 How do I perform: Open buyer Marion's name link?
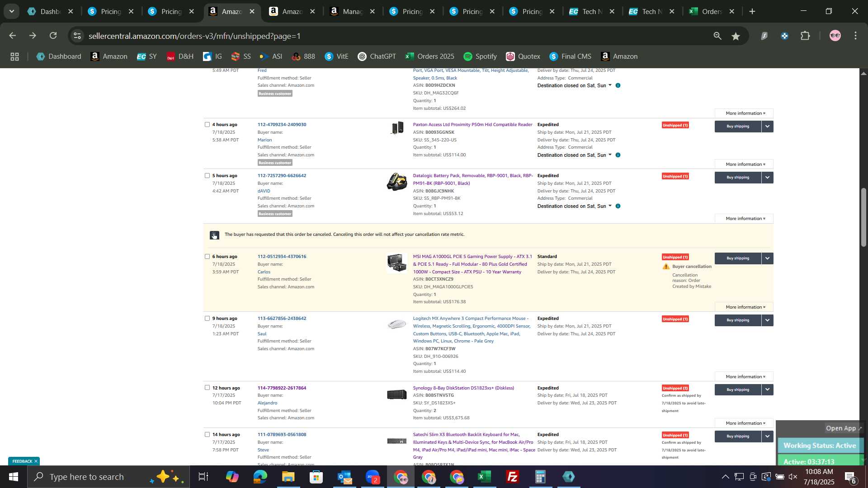pos(264,140)
